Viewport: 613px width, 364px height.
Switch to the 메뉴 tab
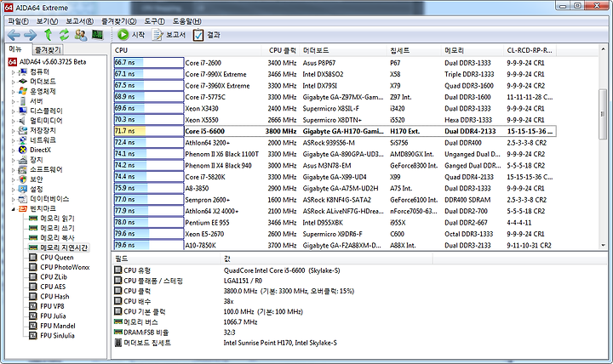coord(15,49)
